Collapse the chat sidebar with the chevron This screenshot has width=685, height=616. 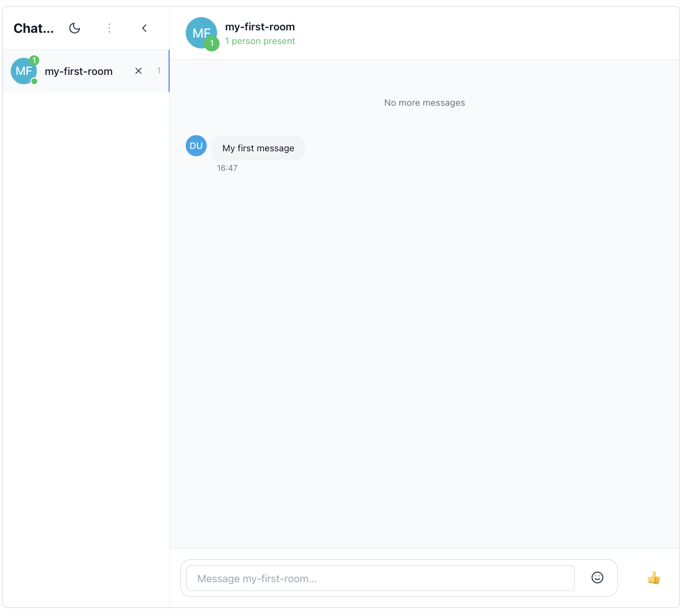[x=145, y=28]
